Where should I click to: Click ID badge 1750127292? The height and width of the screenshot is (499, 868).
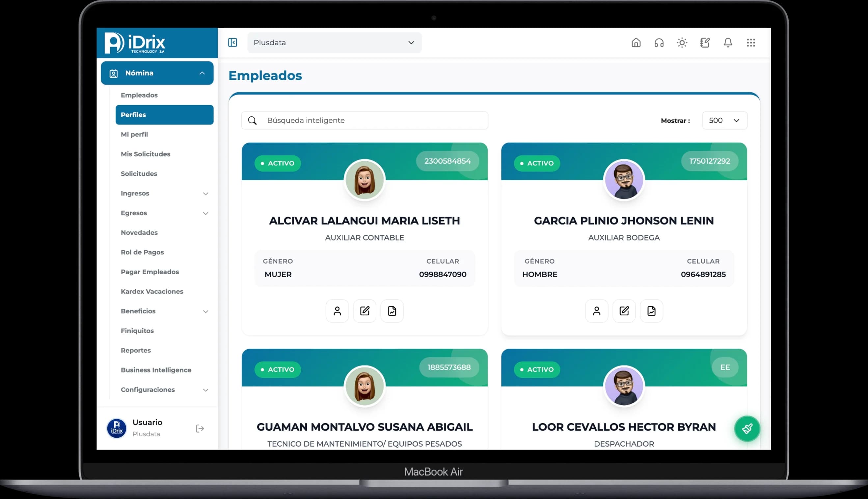click(x=710, y=161)
